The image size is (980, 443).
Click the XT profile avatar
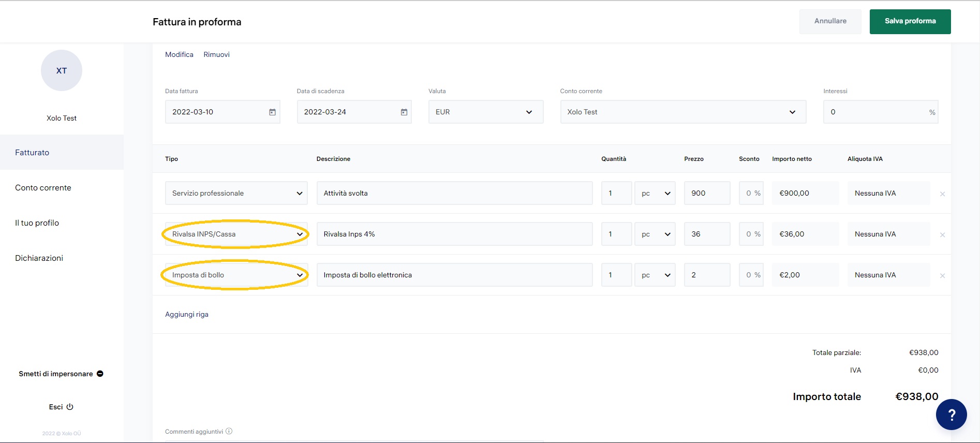coord(62,70)
